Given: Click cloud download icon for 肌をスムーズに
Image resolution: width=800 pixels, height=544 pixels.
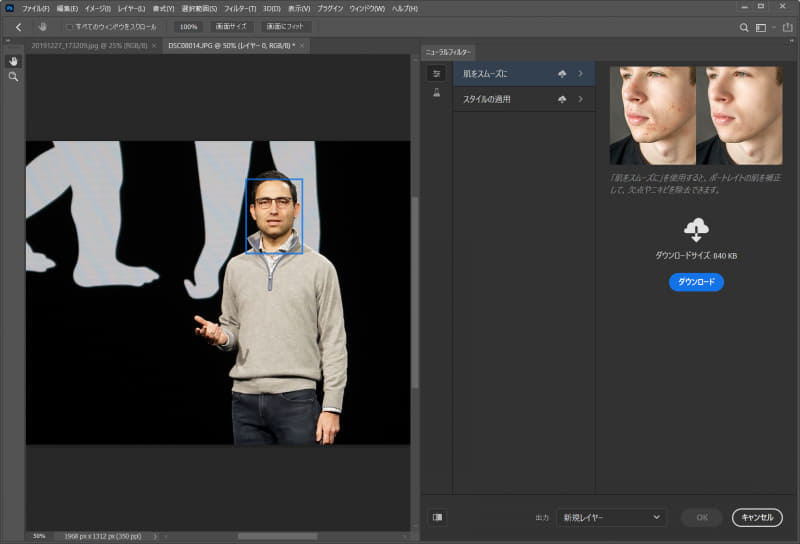Looking at the screenshot, I should pos(562,74).
